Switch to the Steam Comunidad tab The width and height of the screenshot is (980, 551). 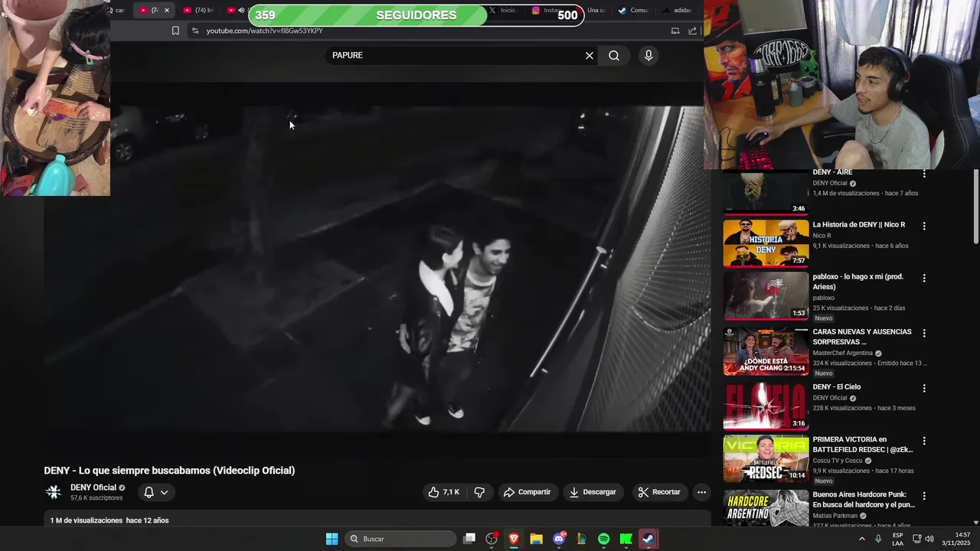(x=634, y=10)
